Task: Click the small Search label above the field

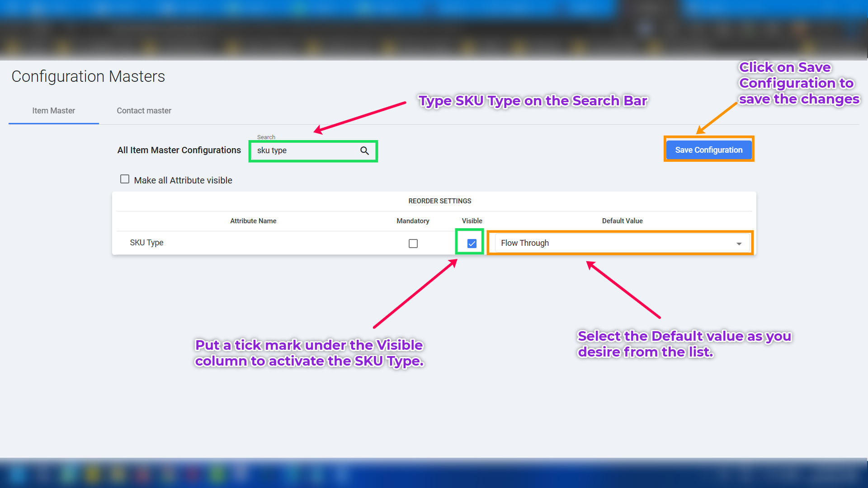Action: pyautogui.click(x=266, y=137)
